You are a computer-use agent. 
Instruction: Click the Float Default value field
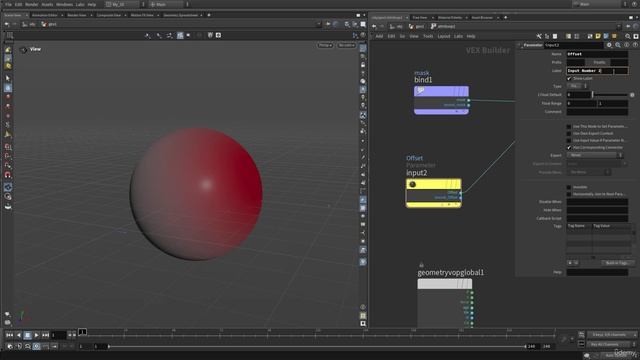578,95
